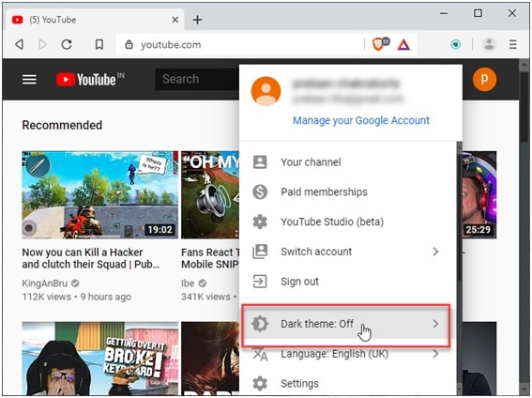Choose Switch account menu entry
This screenshot has width=532, height=398.
(x=348, y=252)
